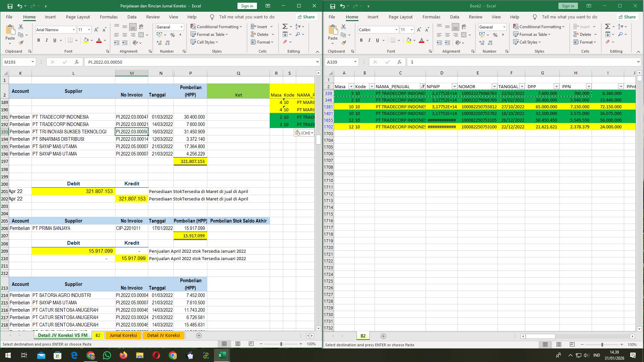Open Conditional Formatting in right workbook
Image resolution: width=644 pixels, height=362 pixels.
pos(539,26)
